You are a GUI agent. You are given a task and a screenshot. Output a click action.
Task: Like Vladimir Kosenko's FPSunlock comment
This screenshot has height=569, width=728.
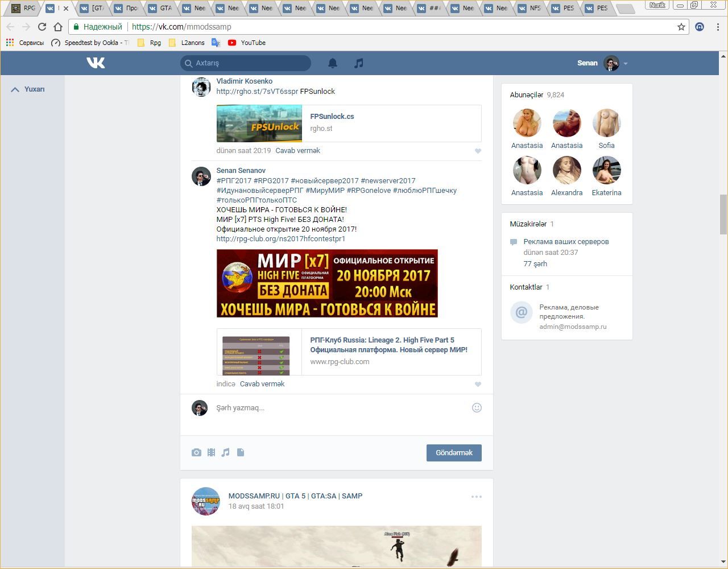[478, 151]
